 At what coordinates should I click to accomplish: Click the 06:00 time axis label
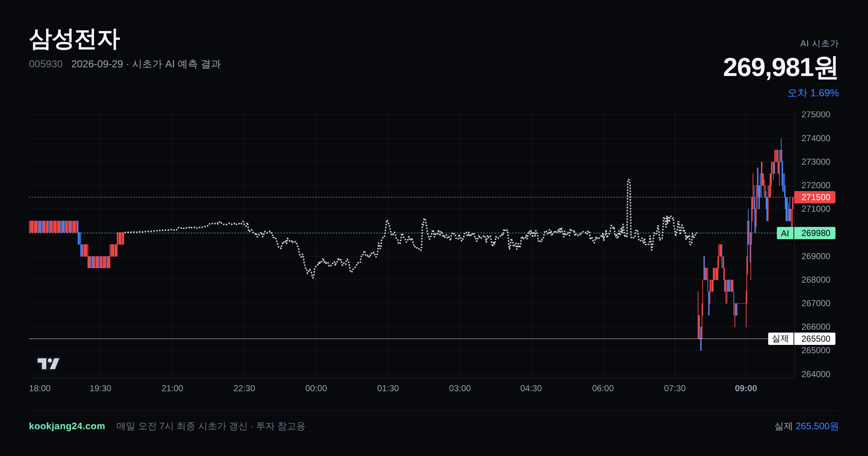[x=603, y=388]
